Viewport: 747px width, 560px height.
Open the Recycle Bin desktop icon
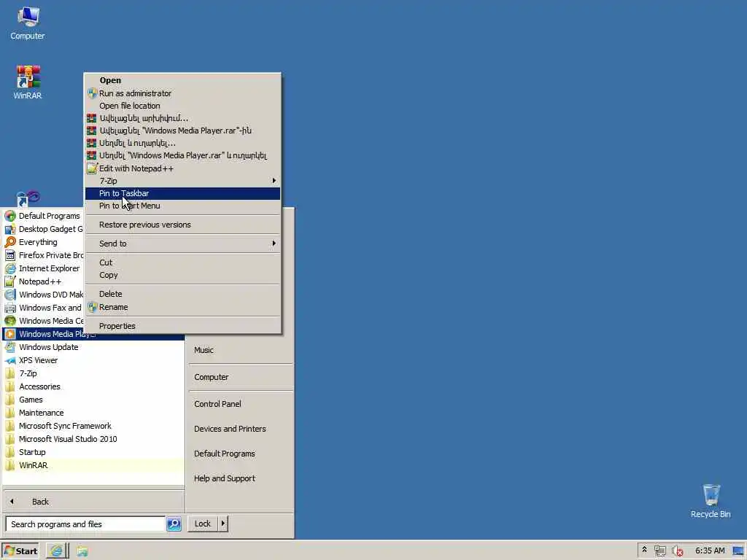(711, 502)
